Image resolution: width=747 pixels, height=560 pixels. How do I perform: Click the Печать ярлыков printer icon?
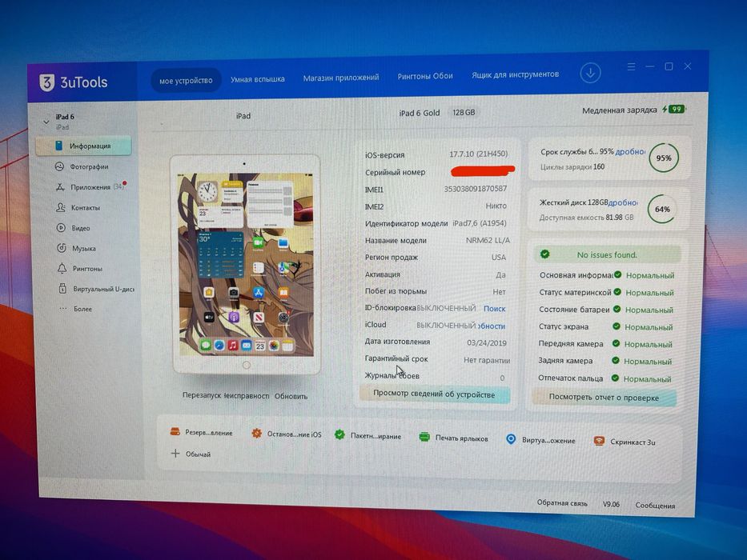tap(424, 437)
